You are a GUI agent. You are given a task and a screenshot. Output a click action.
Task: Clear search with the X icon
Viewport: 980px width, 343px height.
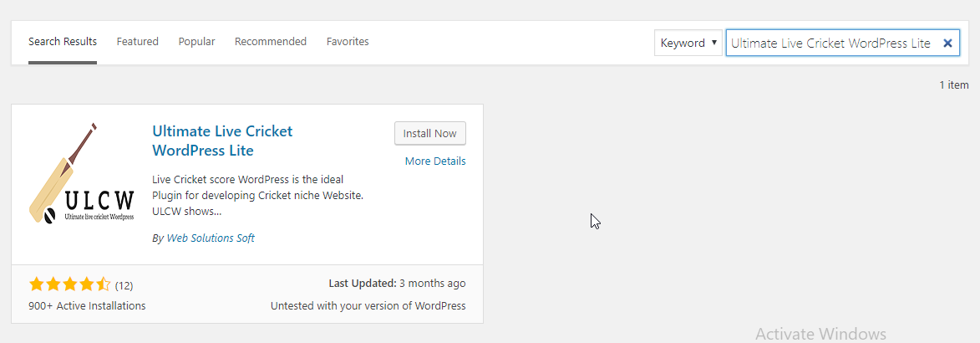tap(947, 44)
